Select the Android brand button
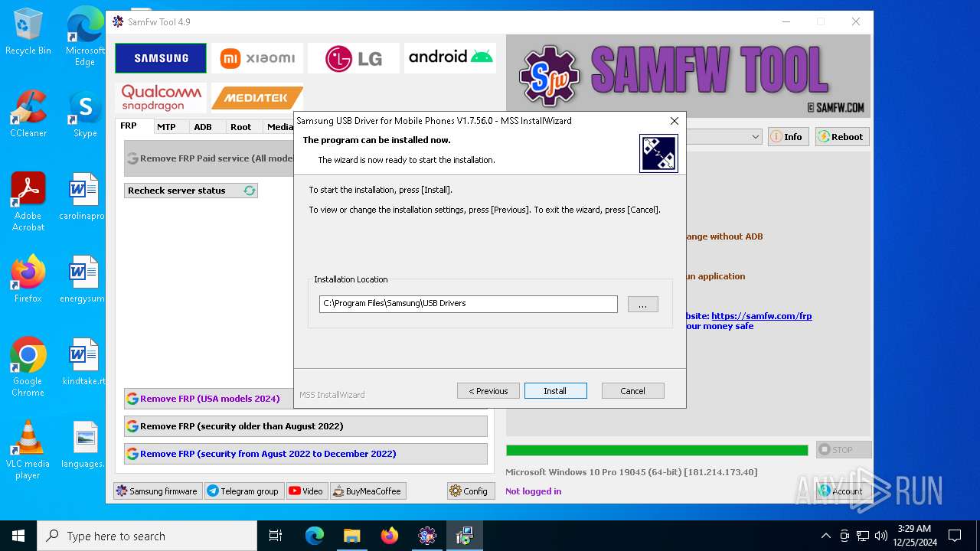The height and width of the screenshot is (551, 980). click(450, 58)
